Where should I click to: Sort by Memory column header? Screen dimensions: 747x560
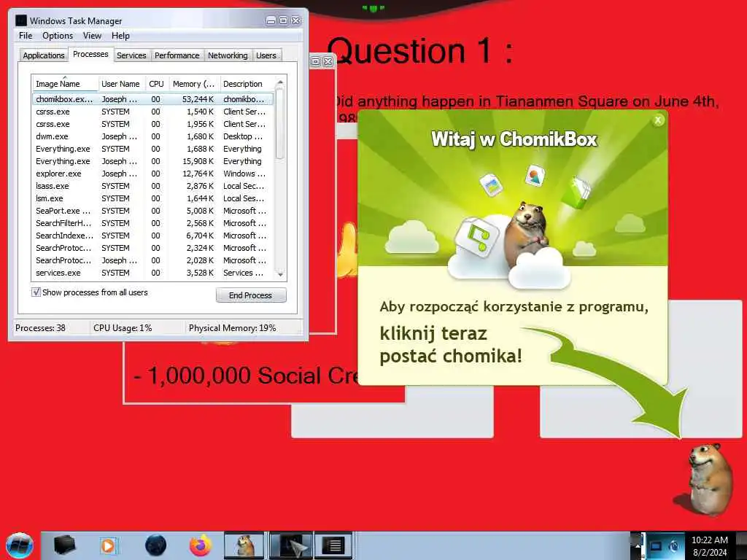(194, 84)
